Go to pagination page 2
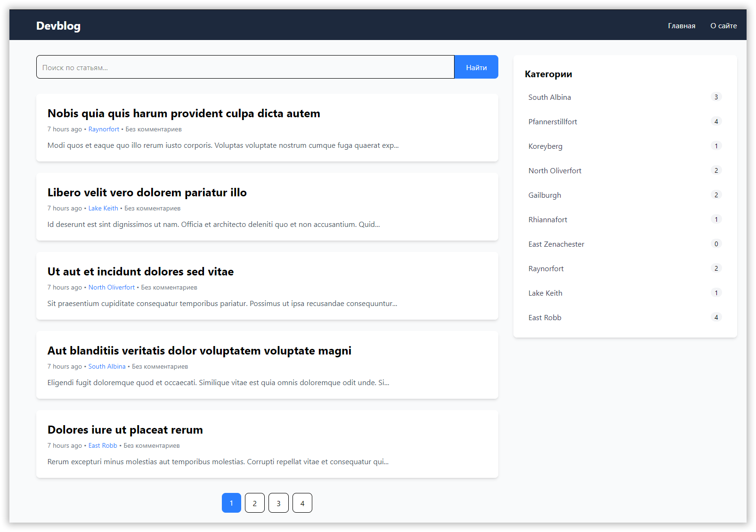This screenshot has width=756, height=532. (255, 503)
